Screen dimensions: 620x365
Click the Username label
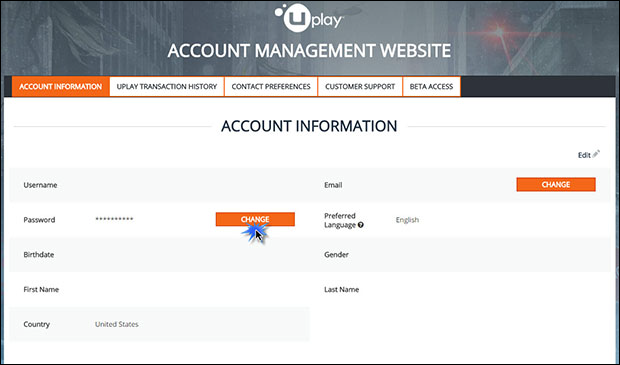40,185
